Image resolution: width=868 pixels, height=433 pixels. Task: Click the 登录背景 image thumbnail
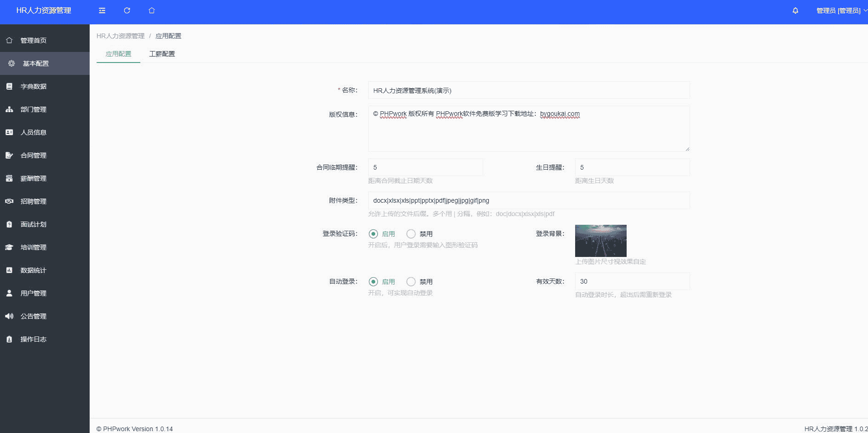pyautogui.click(x=600, y=241)
